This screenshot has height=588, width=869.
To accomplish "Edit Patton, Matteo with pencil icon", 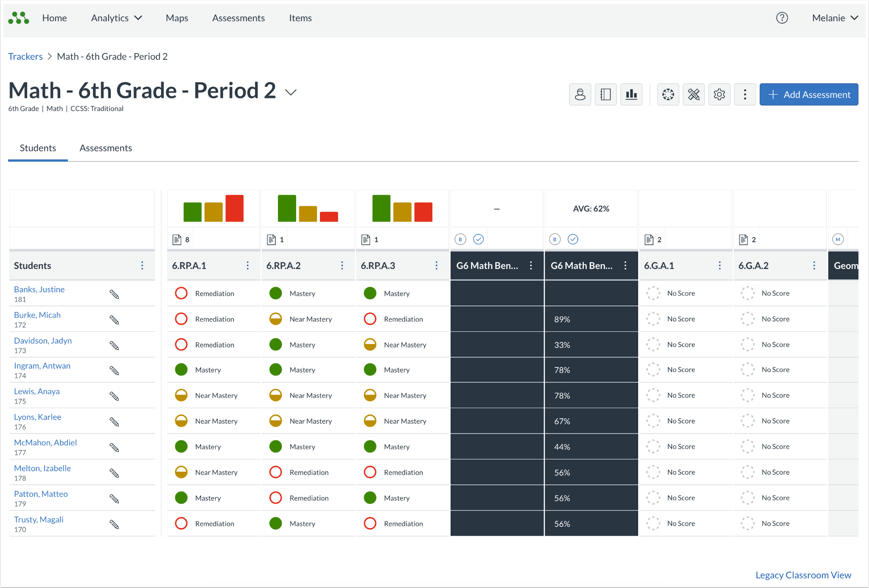I will point(114,498).
